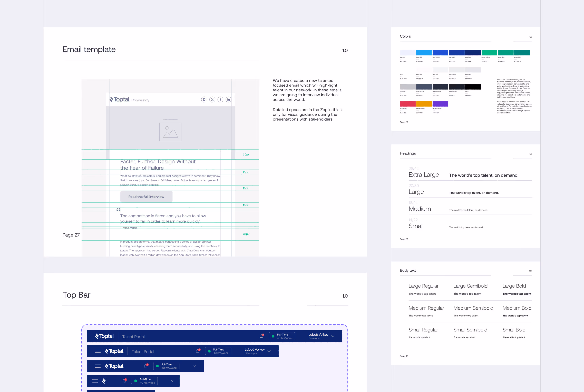
Task: Open hamburger menu beside Toptal Talent Portal
Action: 98,351
